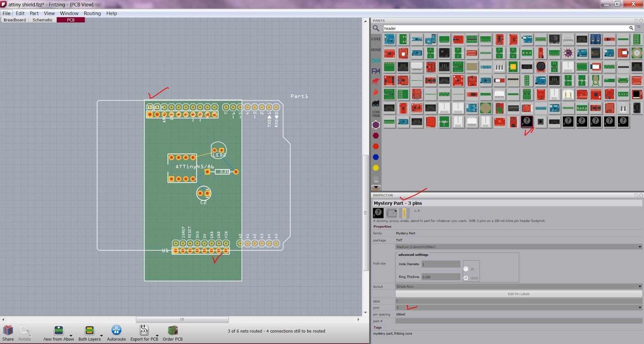The width and height of the screenshot is (644, 344).
Task: Open the orange-red hexagon parts bin
Action: [x=376, y=146]
